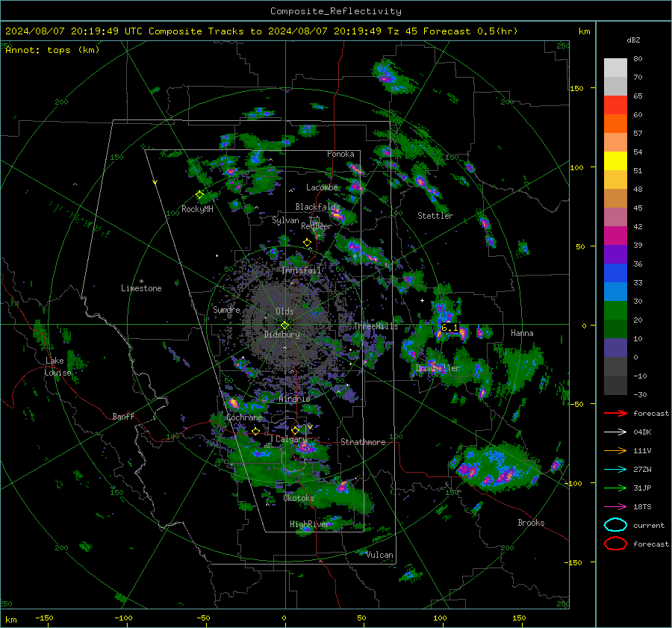Click the Drumheller town label

[438, 368]
